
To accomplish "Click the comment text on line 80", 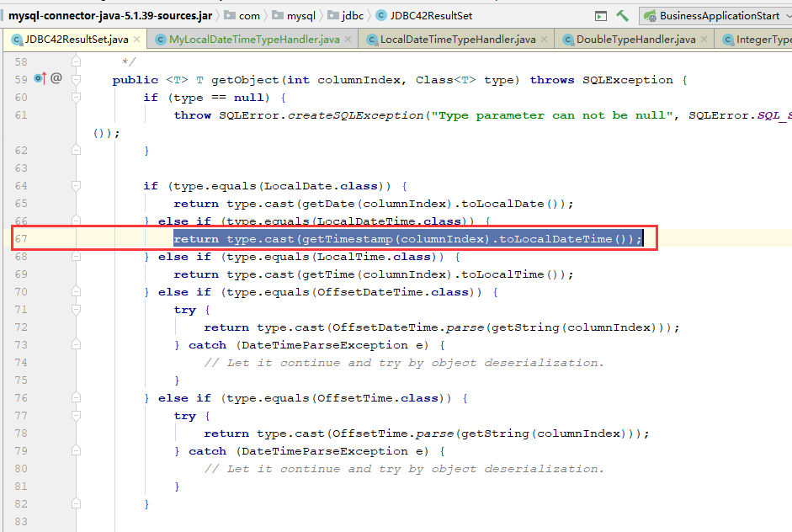I will point(404,469).
